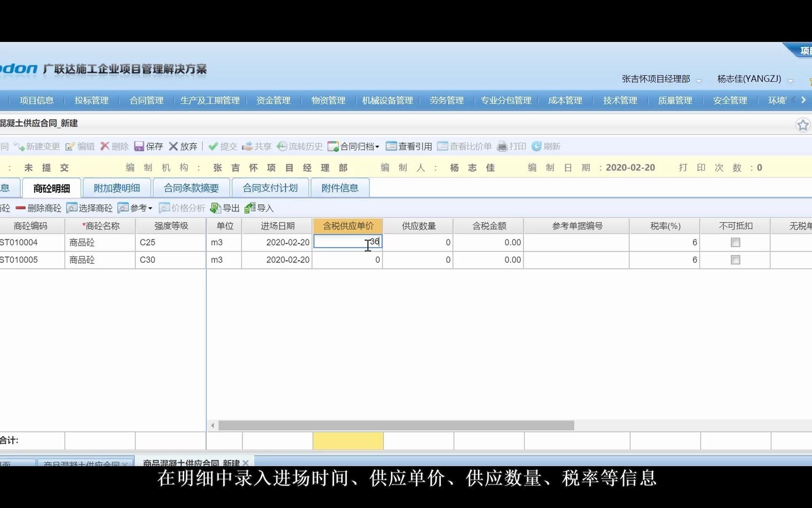Click the C30 strength grade cell
This screenshot has height=508, width=812.
click(171, 260)
